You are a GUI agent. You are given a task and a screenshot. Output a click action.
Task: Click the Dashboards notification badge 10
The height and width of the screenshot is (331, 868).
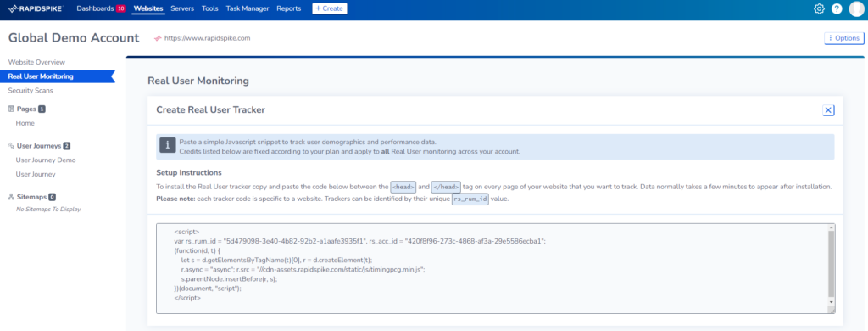click(121, 8)
